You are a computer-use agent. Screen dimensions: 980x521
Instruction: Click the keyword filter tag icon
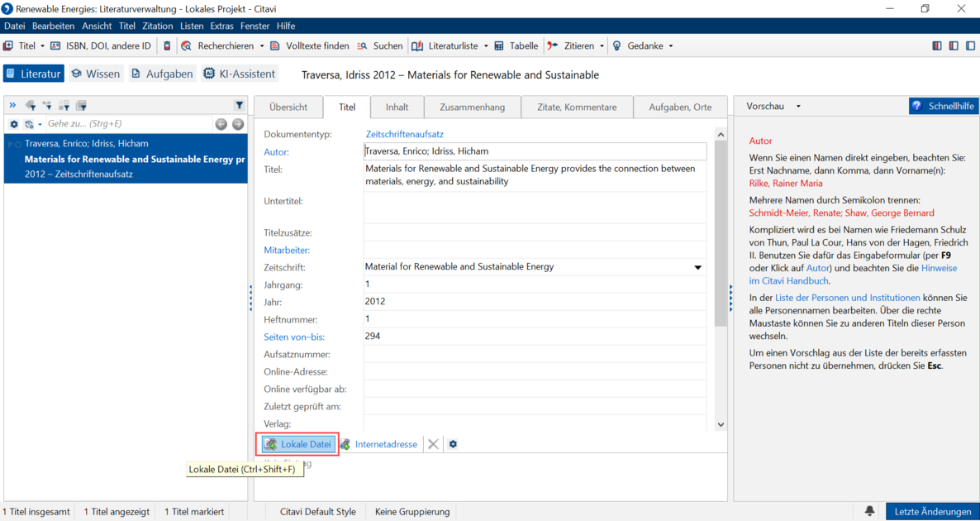30,105
